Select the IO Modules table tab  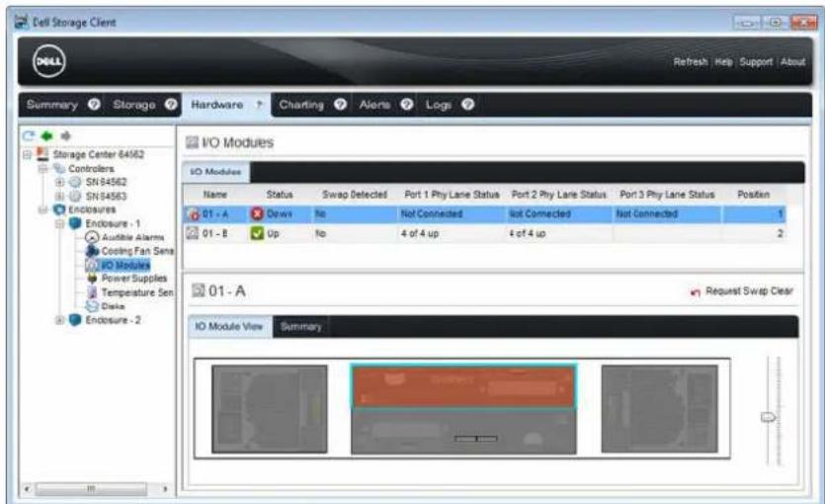pos(216,172)
